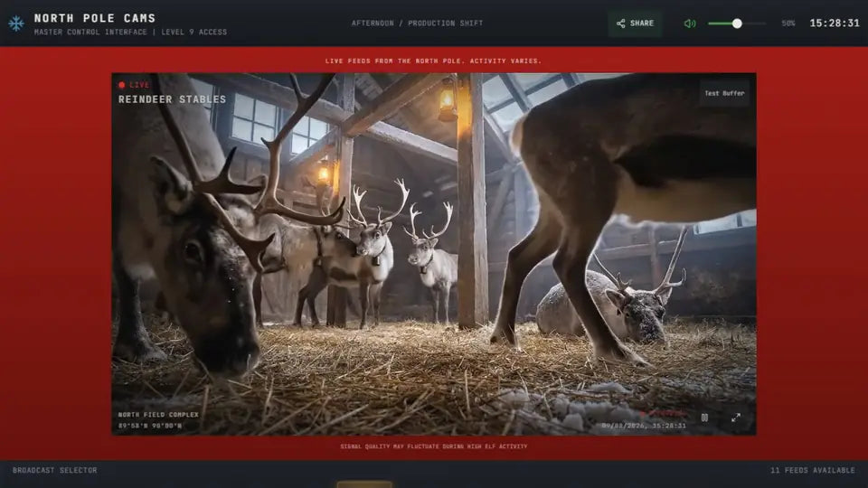The image size is (868, 488).
Task: Click the BROADCAST SELECTOR label
Action: pyautogui.click(x=55, y=470)
